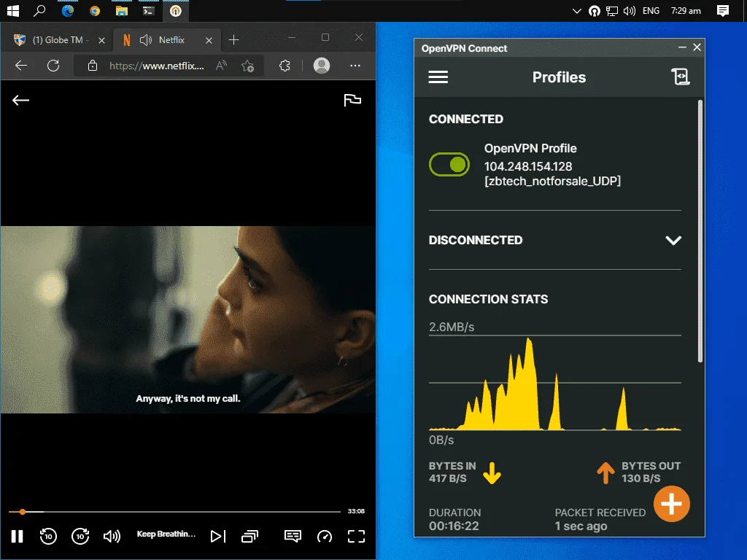Toggle Read aloud in address bar
The image size is (747, 560).
pos(221,66)
